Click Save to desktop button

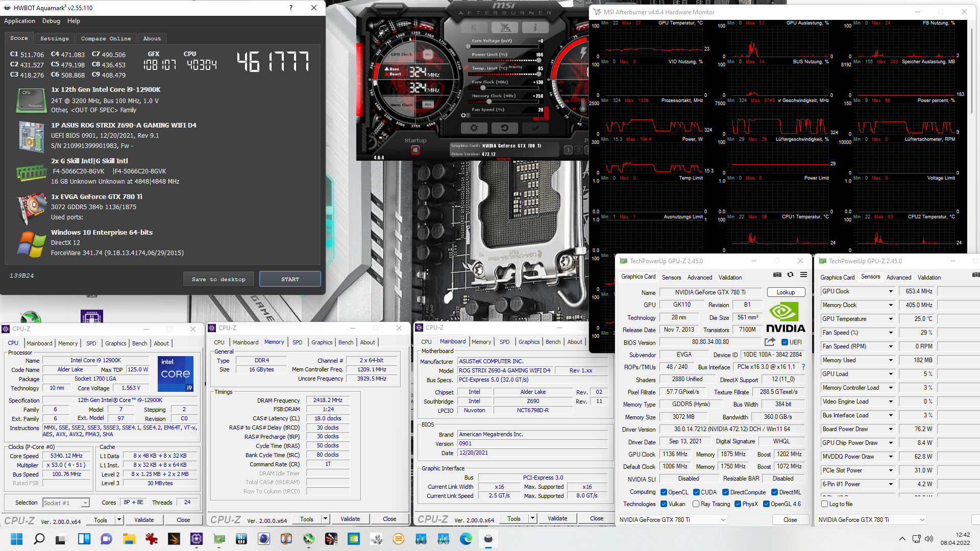click(x=218, y=279)
